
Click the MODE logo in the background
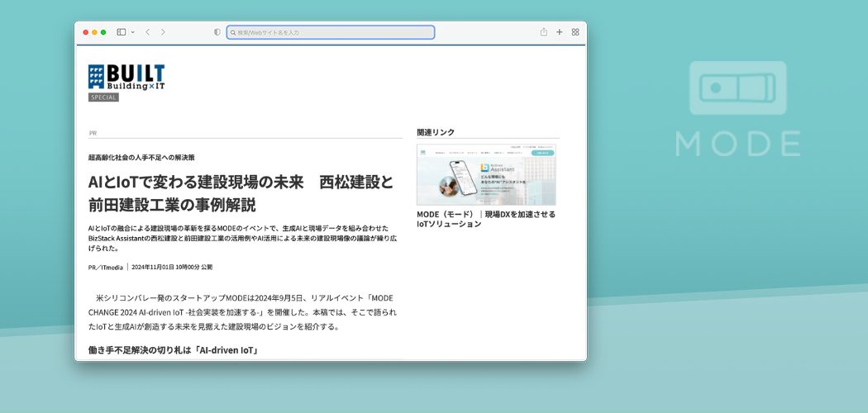click(x=737, y=109)
